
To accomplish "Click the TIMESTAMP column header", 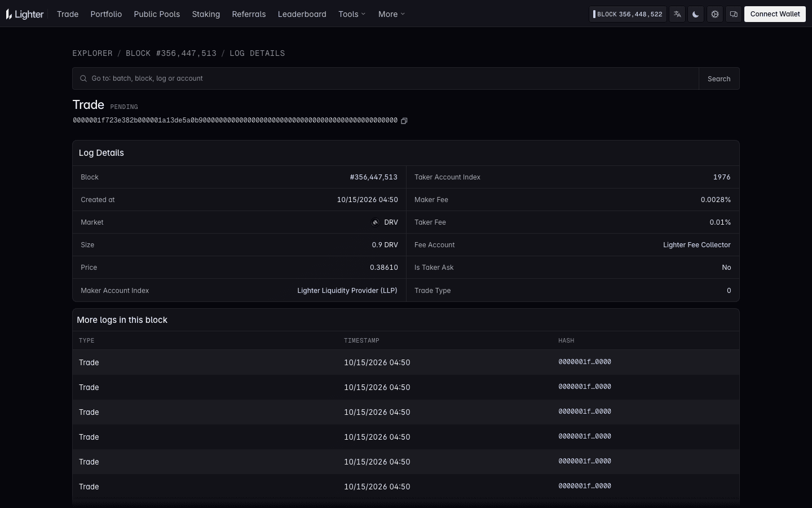I will point(361,340).
